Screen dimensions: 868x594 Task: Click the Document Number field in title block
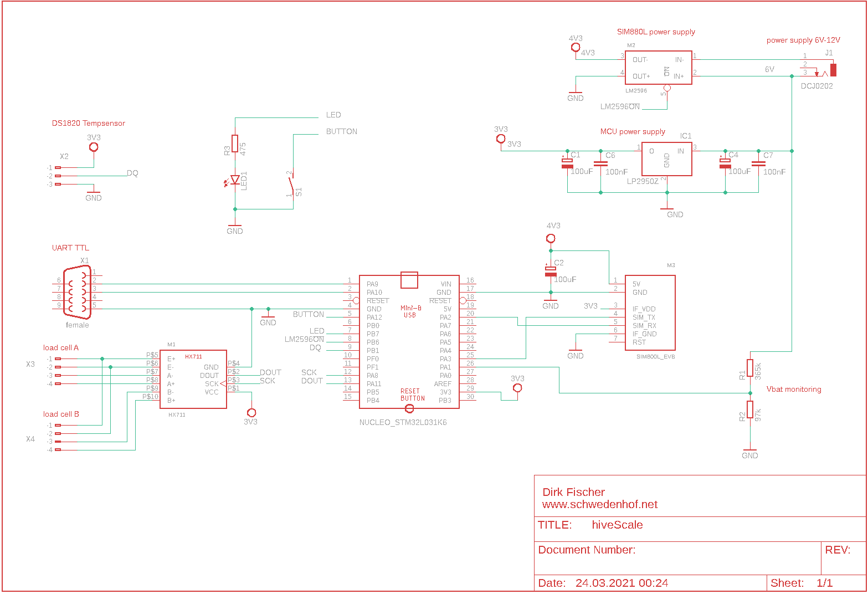point(587,550)
